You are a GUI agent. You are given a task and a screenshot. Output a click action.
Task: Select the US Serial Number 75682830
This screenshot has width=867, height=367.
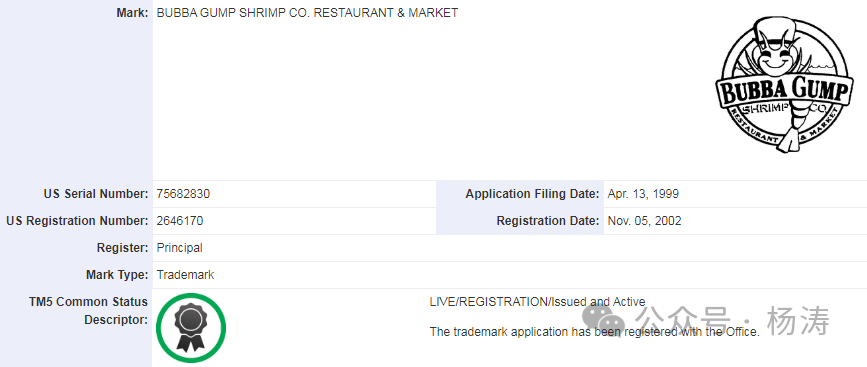click(183, 194)
